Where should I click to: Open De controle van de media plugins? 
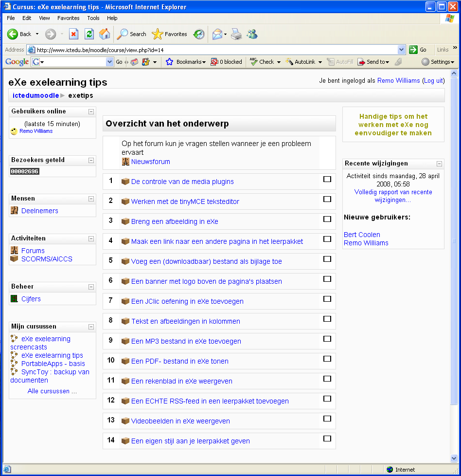182,182
